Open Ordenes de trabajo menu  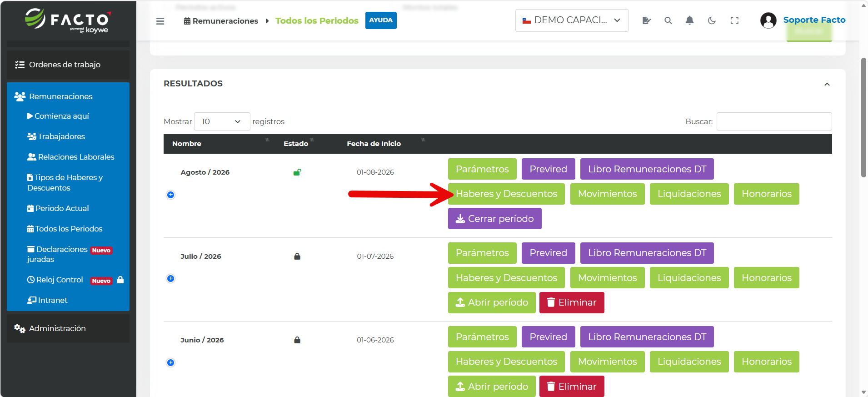pyautogui.click(x=68, y=65)
